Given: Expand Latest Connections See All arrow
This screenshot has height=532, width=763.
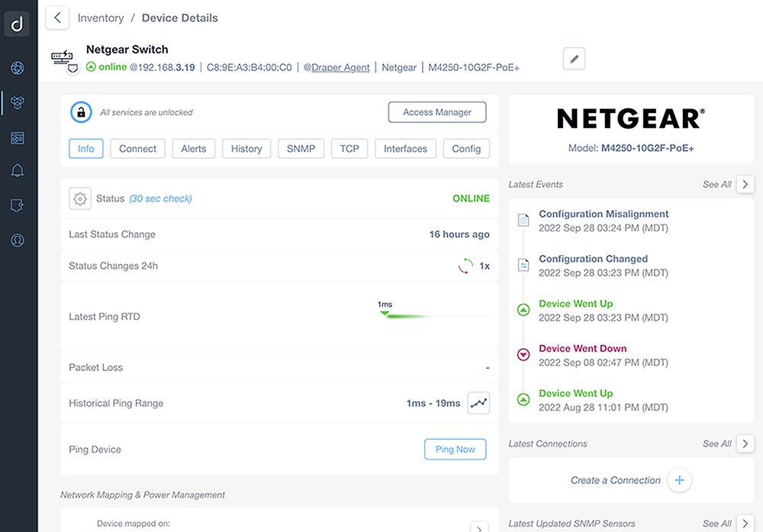Looking at the screenshot, I should pos(745,444).
